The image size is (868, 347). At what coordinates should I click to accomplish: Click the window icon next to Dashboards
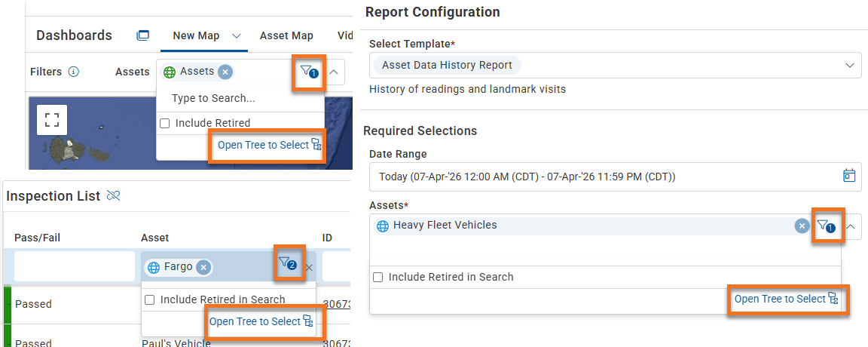pyautogui.click(x=143, y=35)
